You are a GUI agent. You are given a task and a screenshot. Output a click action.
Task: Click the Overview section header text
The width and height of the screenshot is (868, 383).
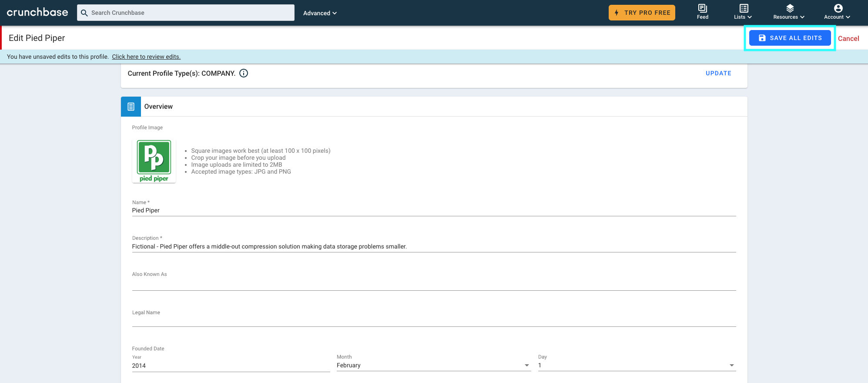(158, 107)
